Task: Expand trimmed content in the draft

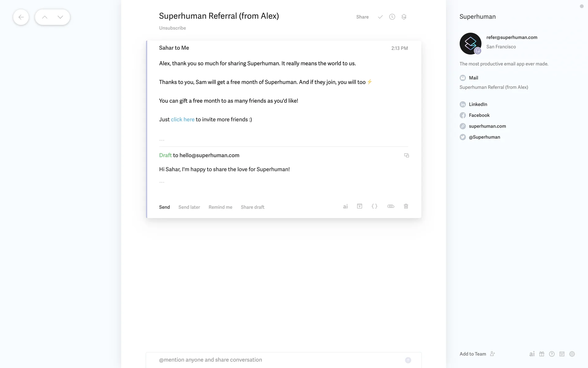Action: coord(162,182)
